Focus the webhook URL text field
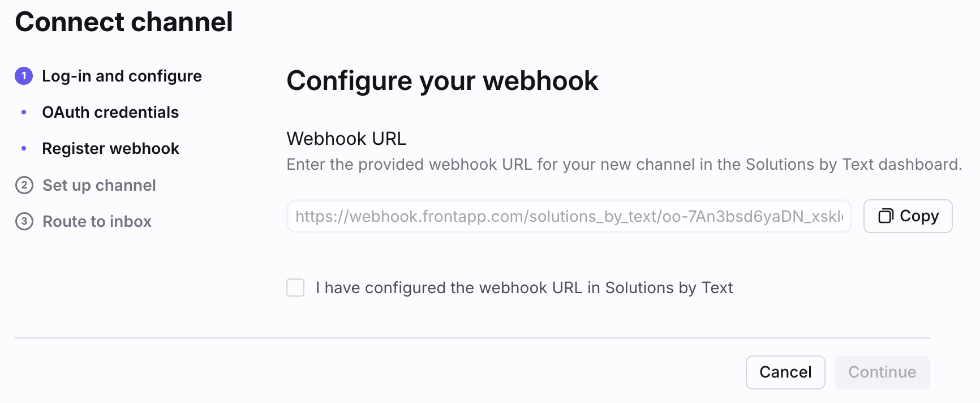The width and height of the screenshot is (980, 403). pos(569,216)
